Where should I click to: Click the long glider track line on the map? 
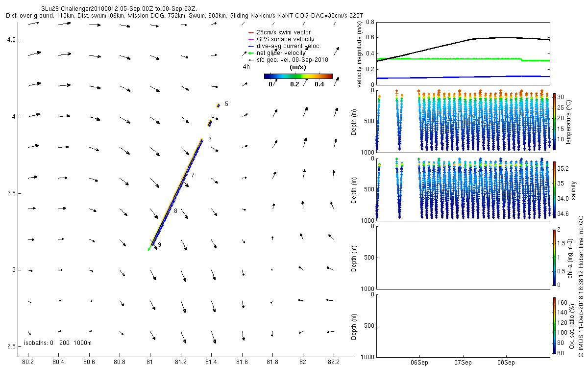point(176,193)
